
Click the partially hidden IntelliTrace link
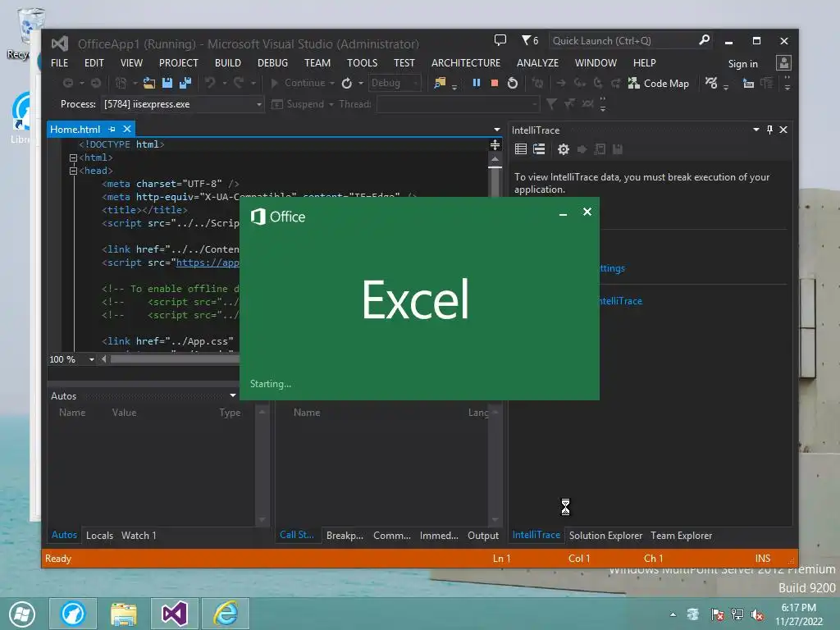pyautogui.click(x=620, y=301)
